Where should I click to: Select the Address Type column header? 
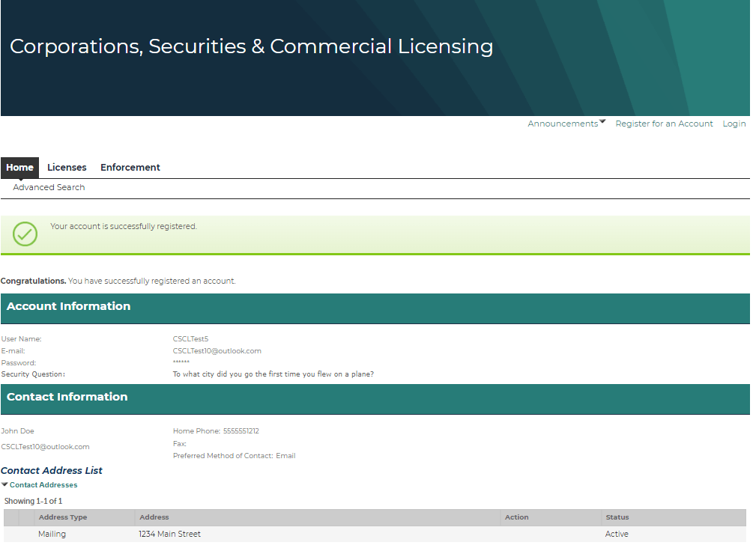(x=63, y=517)
